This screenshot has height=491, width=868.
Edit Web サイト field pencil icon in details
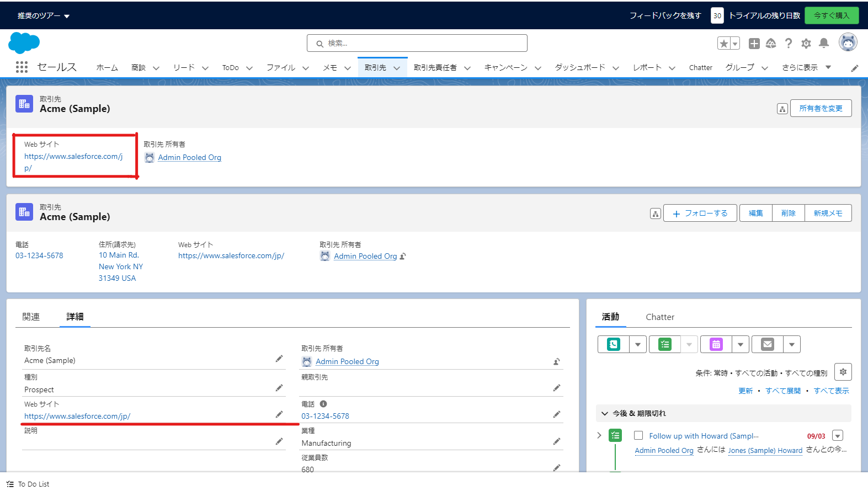279,414
